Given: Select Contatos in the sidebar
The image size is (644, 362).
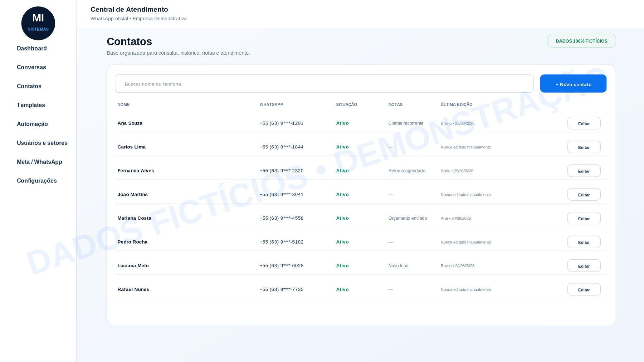Looking at the screenshot, I should coord(29,86).
